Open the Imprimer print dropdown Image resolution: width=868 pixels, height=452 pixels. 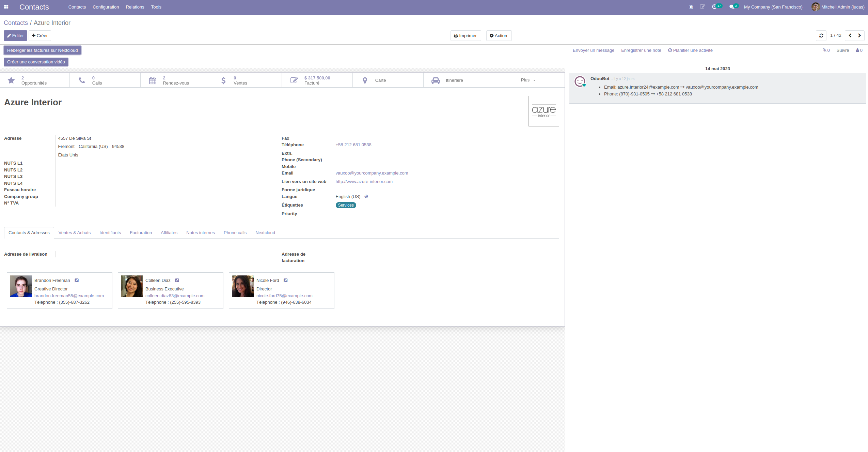point(465,35)
